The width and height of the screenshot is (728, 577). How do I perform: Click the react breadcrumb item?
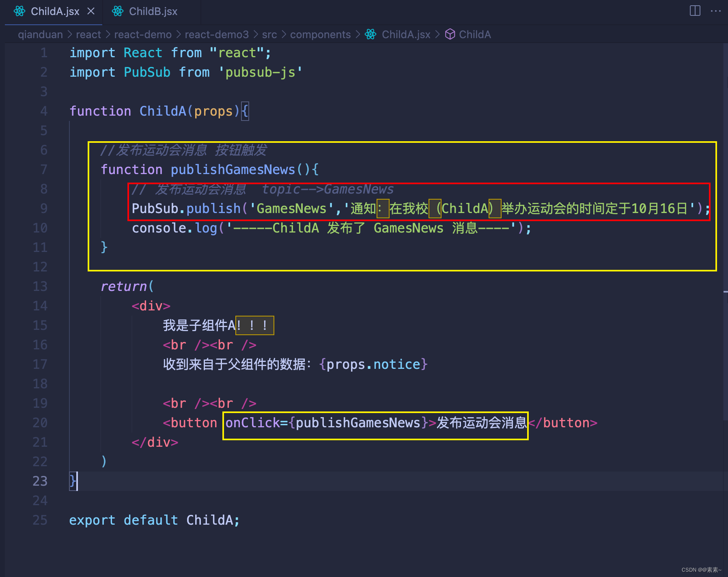[x=88, y=34]
